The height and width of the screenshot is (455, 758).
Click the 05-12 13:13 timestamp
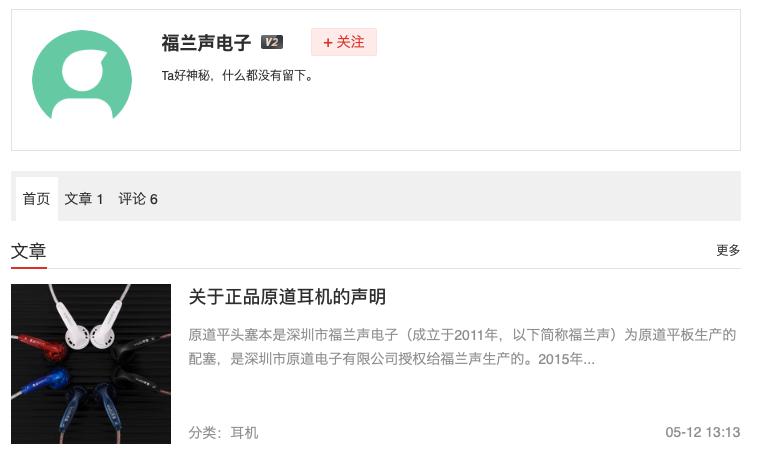click(702, 432)
